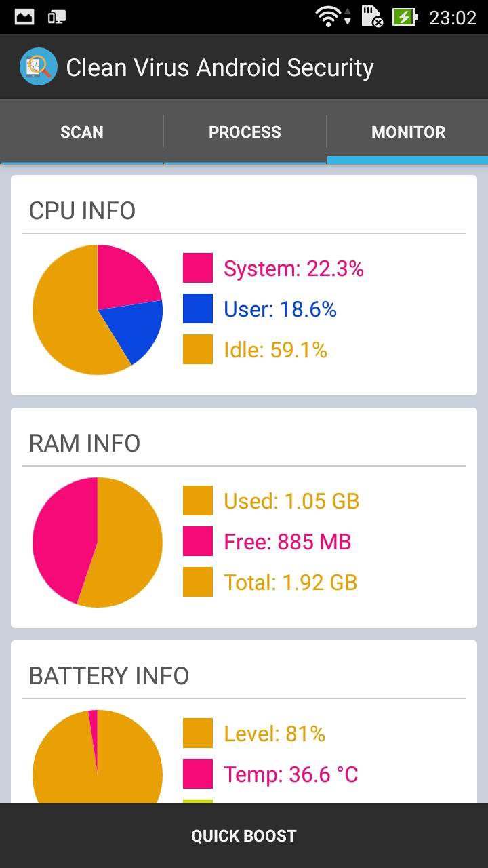Tap the SD card error icon
Viewport: 488px width, 868px height.
(x=372, y=17)
